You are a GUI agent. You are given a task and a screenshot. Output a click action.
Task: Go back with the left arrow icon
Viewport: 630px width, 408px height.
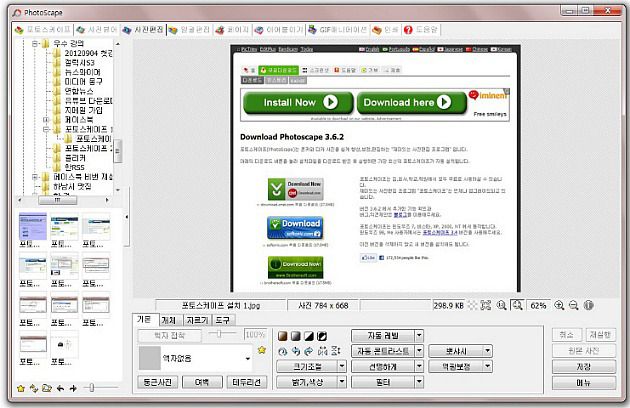(60, 388)
